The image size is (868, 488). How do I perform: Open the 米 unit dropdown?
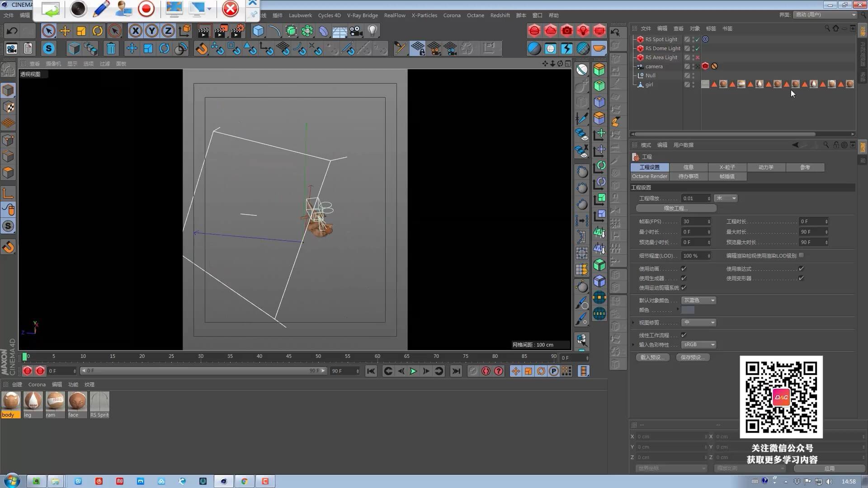(725, 198)
